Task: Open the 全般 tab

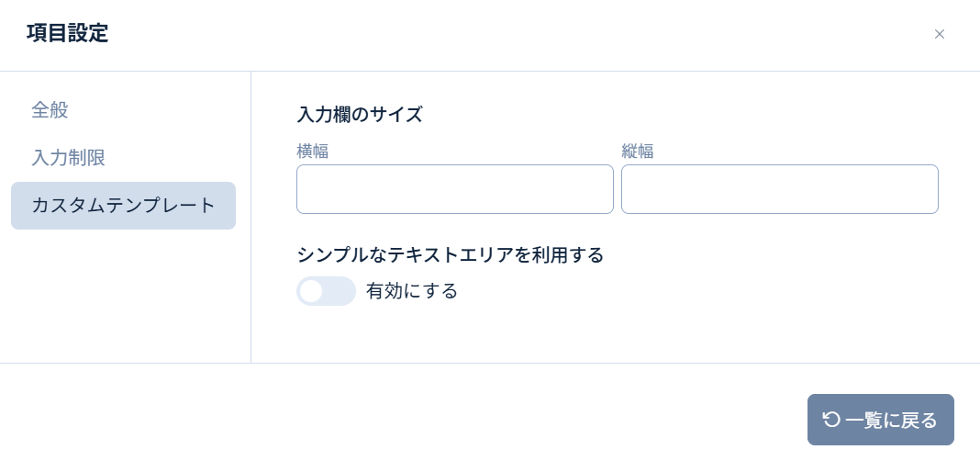Action: [x=50, y=110]
